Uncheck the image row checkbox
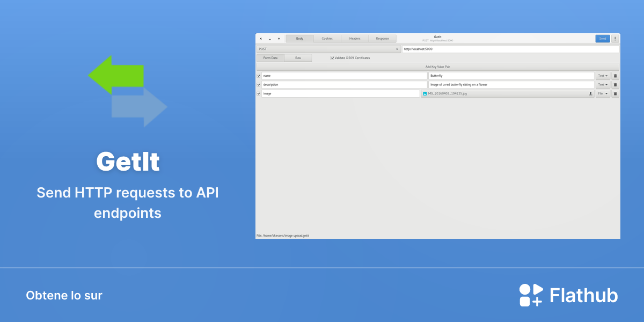This screenshot has height=322, width=644. point(259,93)
